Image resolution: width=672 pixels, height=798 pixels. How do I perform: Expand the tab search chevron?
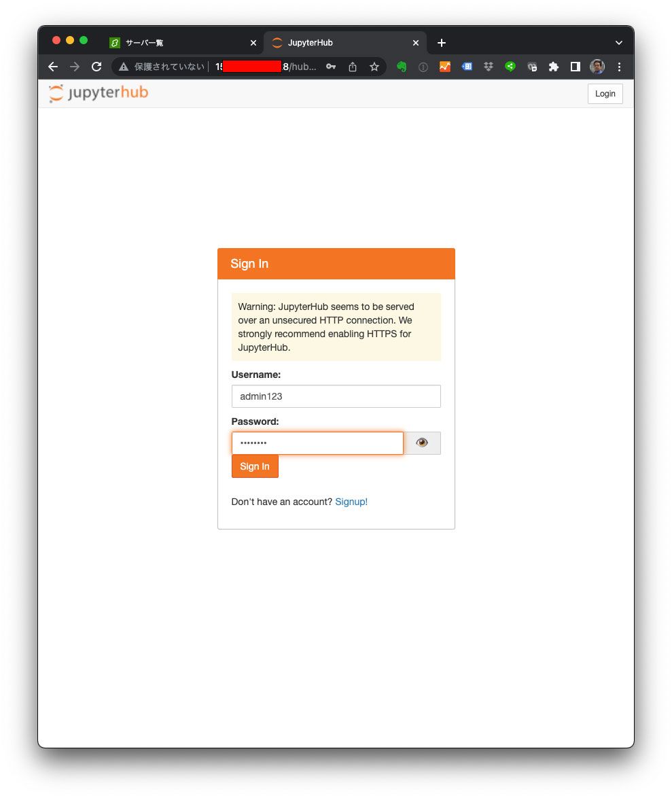tap(619, 43)
